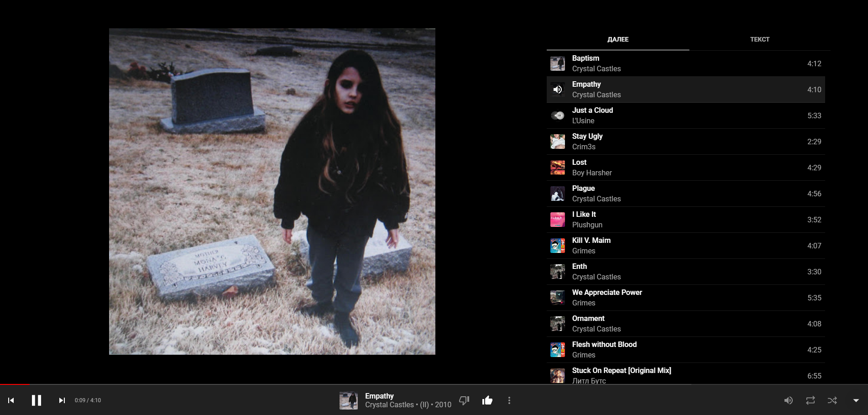Click the player bar album thumbnail
868x415 pixels.
click(x=349, y=400)
